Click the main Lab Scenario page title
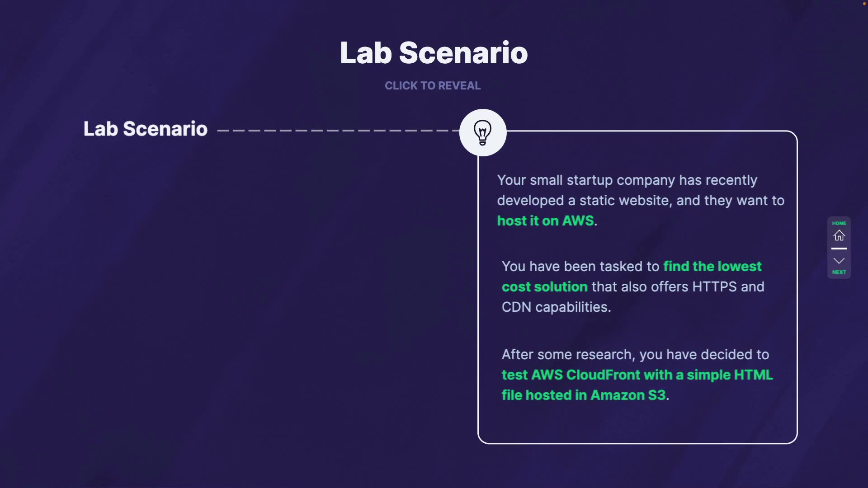 pos(434,53)
